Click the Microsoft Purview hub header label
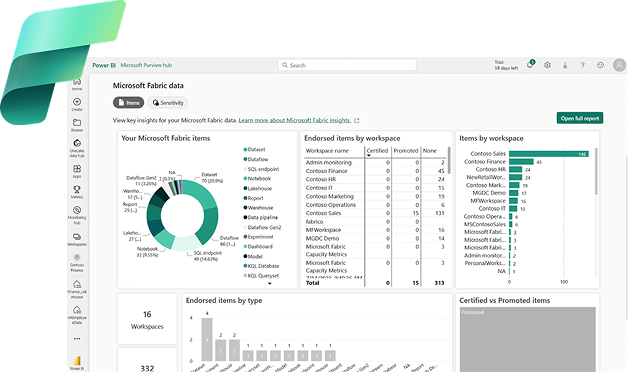Image resolution: width=640 pixels, height=385 pixels. coord(146,65)
